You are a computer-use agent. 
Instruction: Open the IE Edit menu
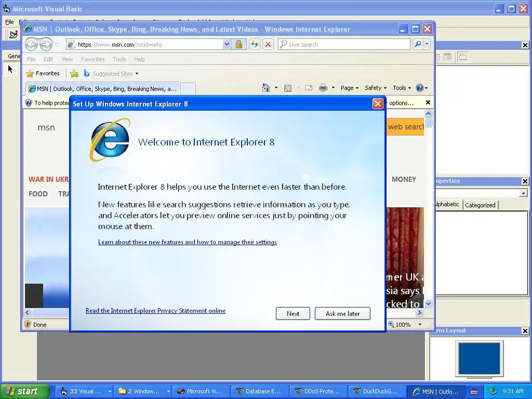tap(48, 59)
